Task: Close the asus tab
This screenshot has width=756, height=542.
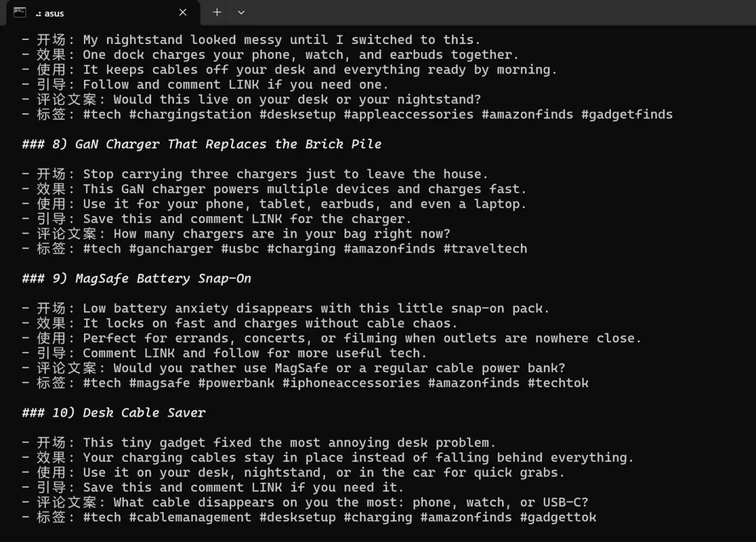Action: point(183,13)
